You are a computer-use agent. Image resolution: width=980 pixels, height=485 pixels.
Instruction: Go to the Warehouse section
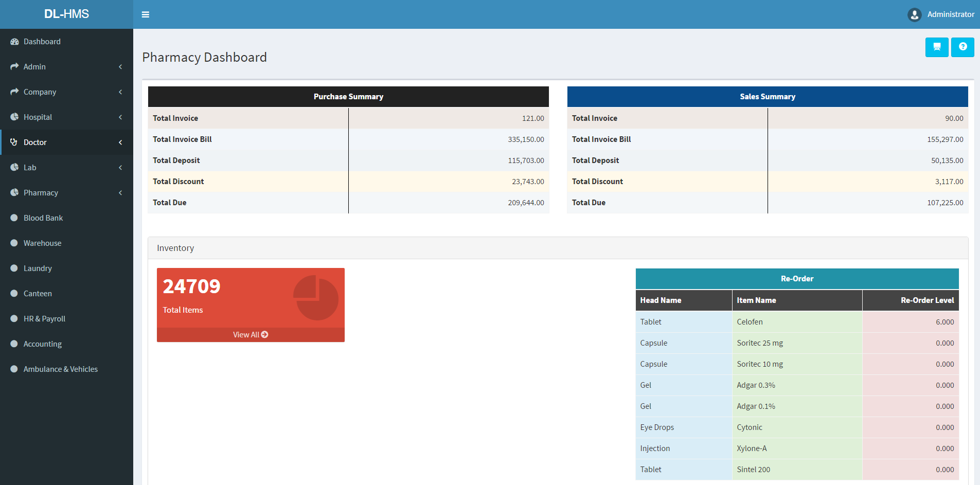point(42,243)
